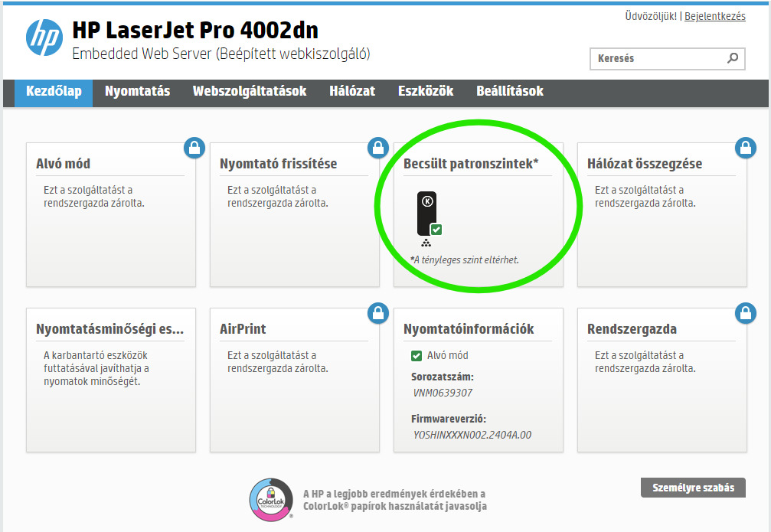Open the Nyomtatásminőségi es... card title
Screen dimensions: 771x532
[109, 329]
